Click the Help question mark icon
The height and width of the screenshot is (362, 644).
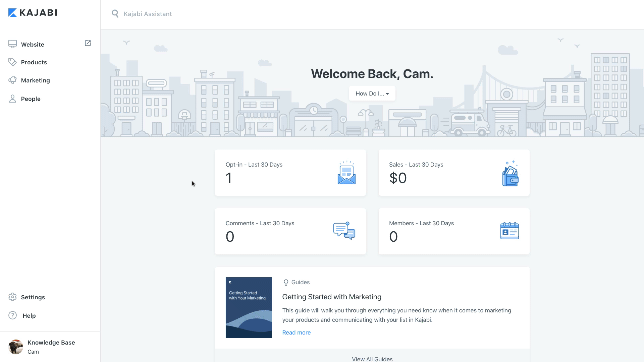12,315
